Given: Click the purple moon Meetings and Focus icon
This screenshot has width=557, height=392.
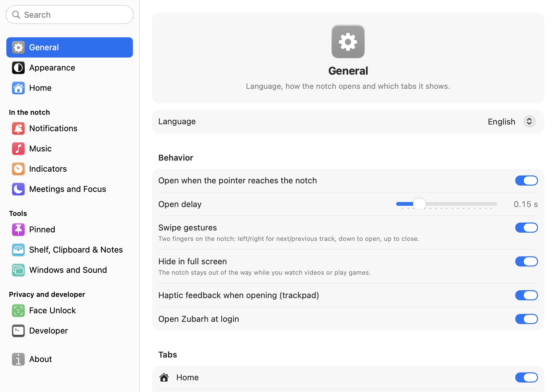Looking at the screenshot, I should point(18,189).
